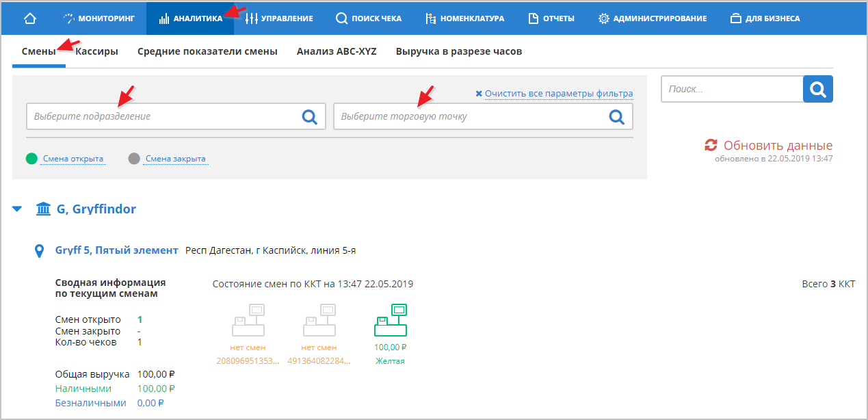Click the second gray cash register icon
868x420 pixels.
tap(319, 321)
